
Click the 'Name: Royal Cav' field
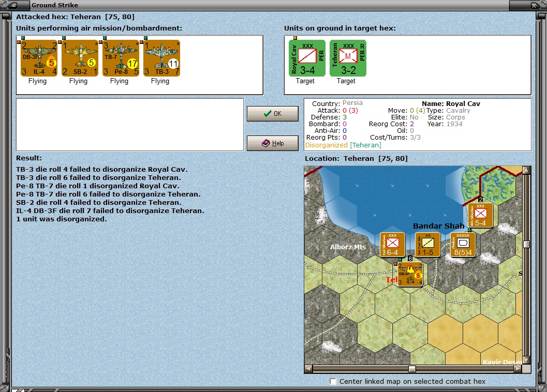[451, 103]
